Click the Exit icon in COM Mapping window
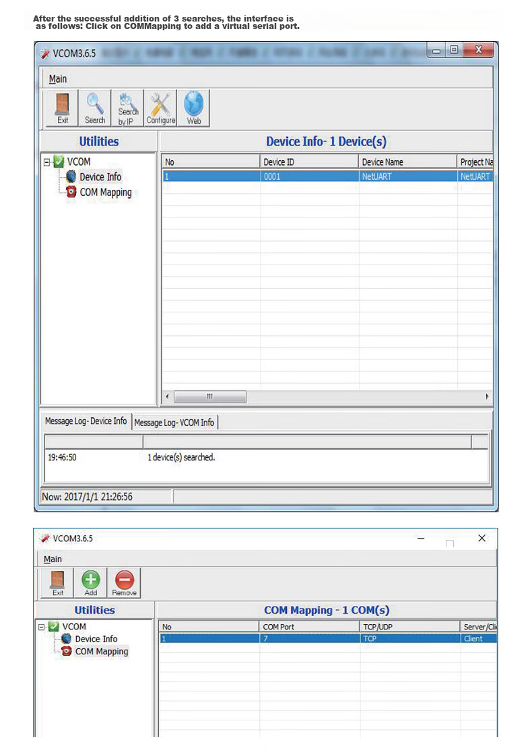 pos(57,583)
